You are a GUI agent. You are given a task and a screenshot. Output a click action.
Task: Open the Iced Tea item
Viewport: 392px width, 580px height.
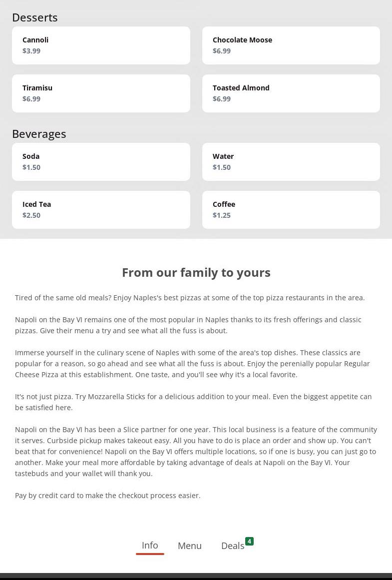[101, 210]
